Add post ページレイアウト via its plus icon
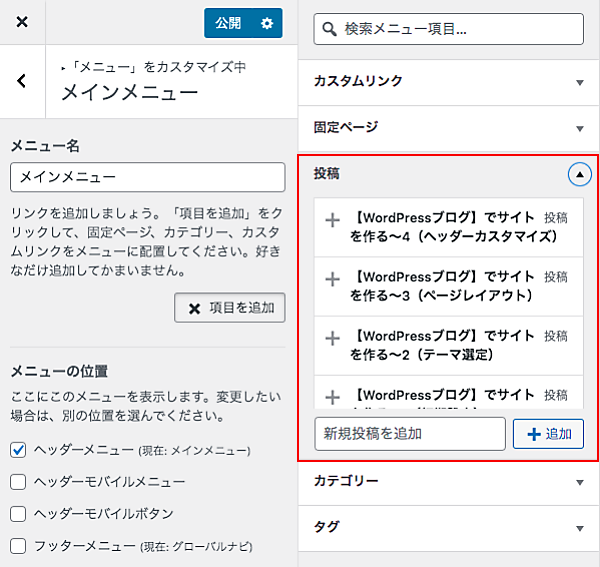This screenshot has width=600, height=567. pyautogui.click(x=333, y=286)
